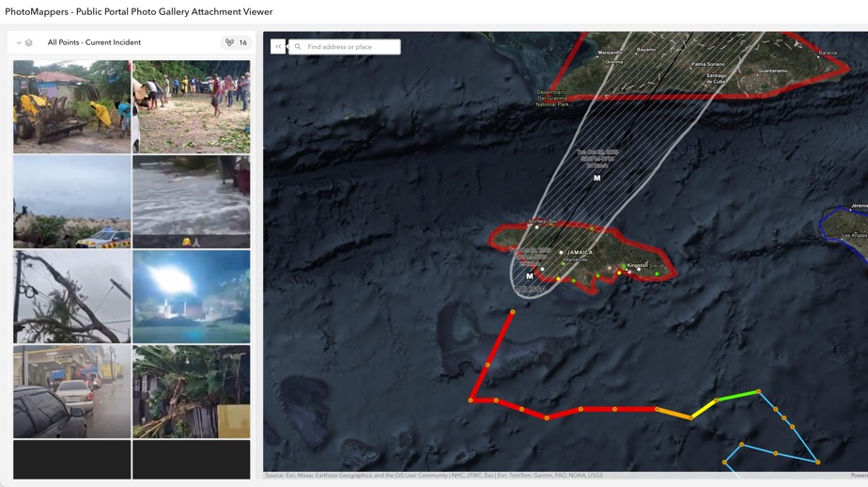Open the police car stormy coast photo
The width and height of the screenshot is (868, 487).
[72, 202]
